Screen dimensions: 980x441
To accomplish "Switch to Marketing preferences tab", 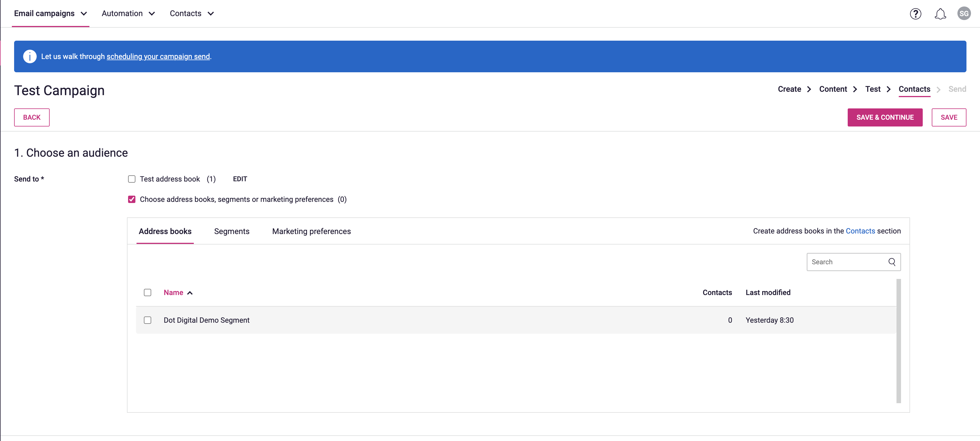I will click(x=311, y=232).
